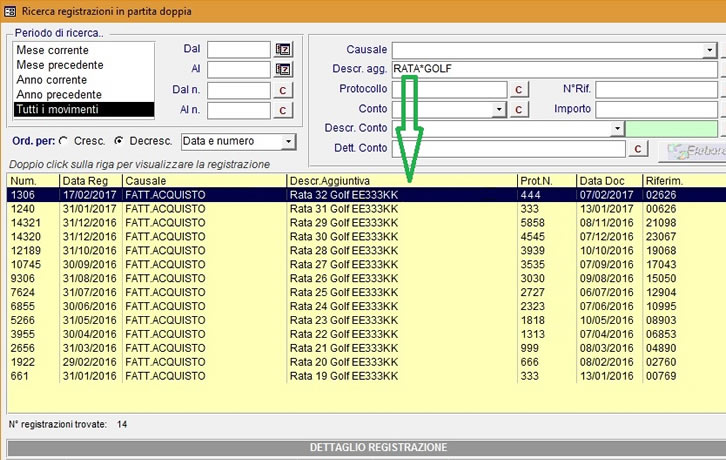Select Cresc. ascending order radio
The width and height of the screenshot is (726, 460).
pyautogui.click(x=63, y=140)
